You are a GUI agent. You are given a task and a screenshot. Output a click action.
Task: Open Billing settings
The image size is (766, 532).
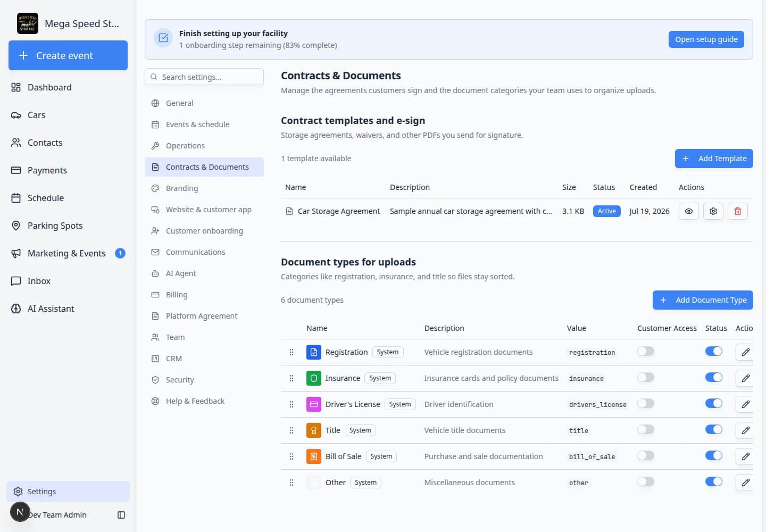(204, 295)
